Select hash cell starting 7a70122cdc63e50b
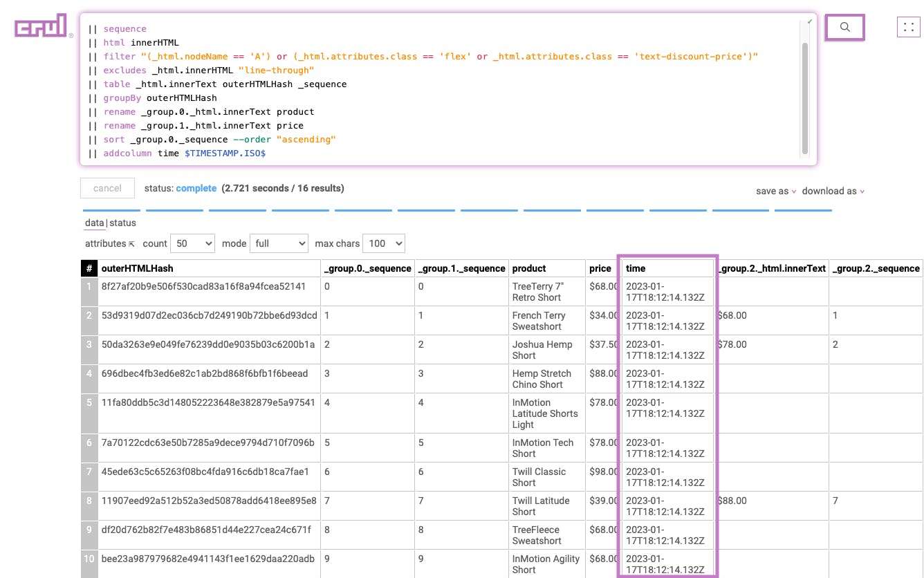 (x=208, y=448)
